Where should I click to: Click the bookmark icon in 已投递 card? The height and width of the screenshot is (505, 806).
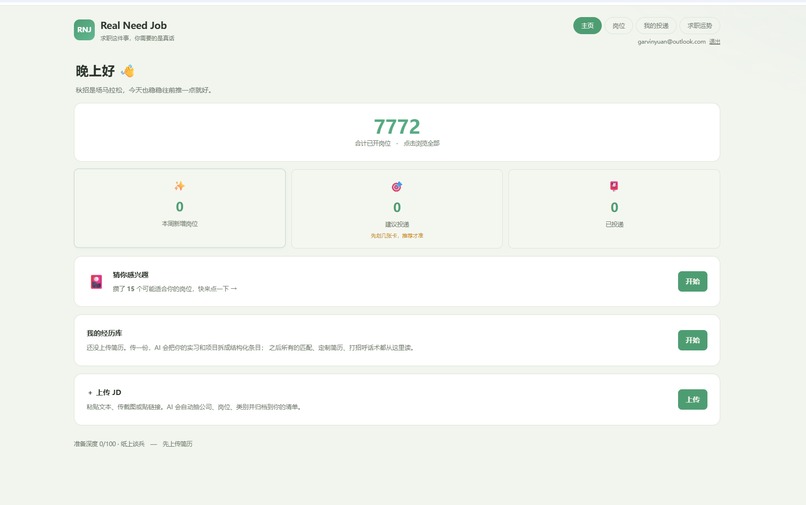point(614,186)
